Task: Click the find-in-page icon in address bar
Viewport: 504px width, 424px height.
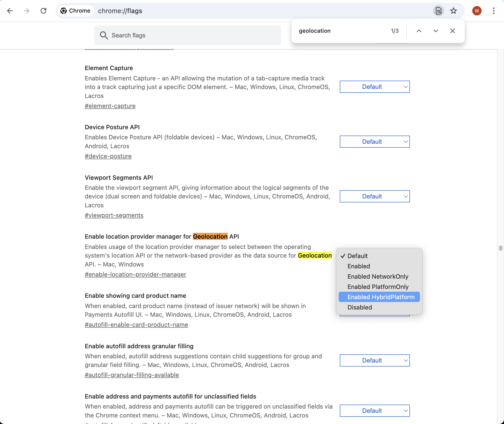Action: point(438,11)
